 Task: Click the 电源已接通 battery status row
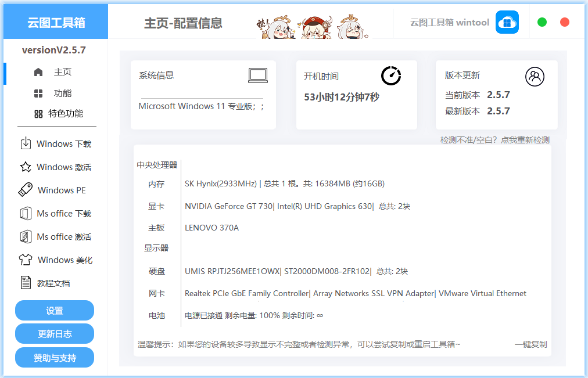[254, 315]
